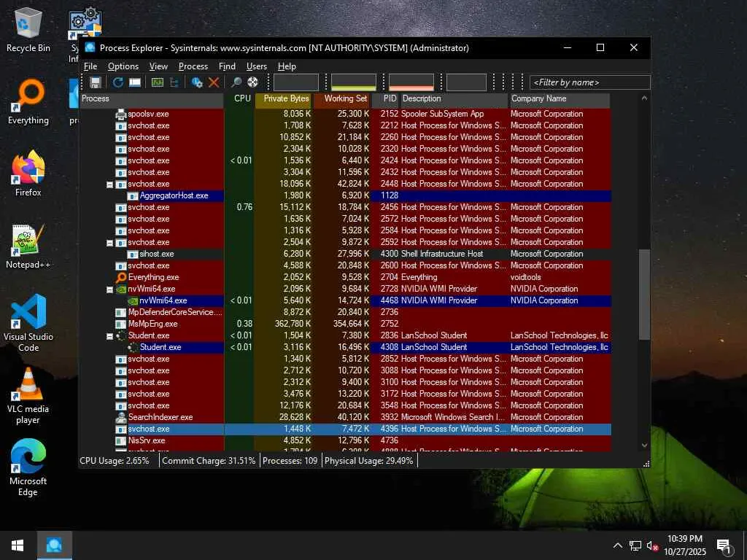Image resolution: width=747 pixels, height=560 pixels.
Task: Sort by the Process column header
Action: pos(152,98)
